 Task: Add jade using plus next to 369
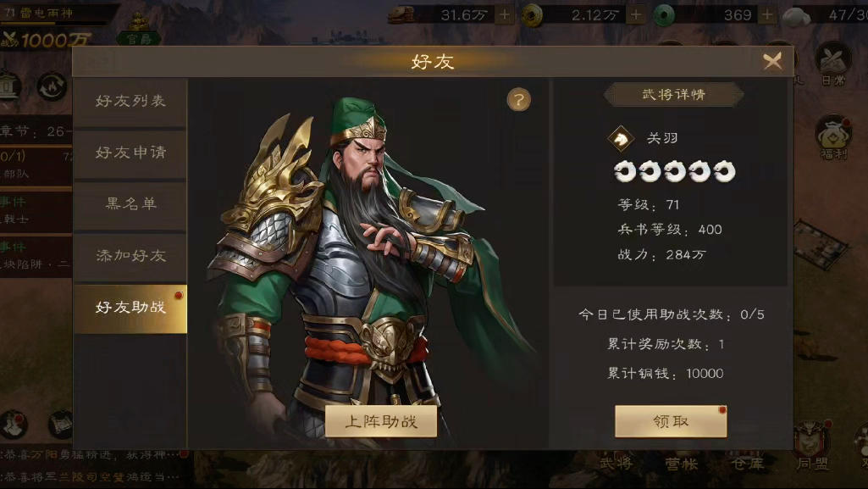click(x=766, y=15)
